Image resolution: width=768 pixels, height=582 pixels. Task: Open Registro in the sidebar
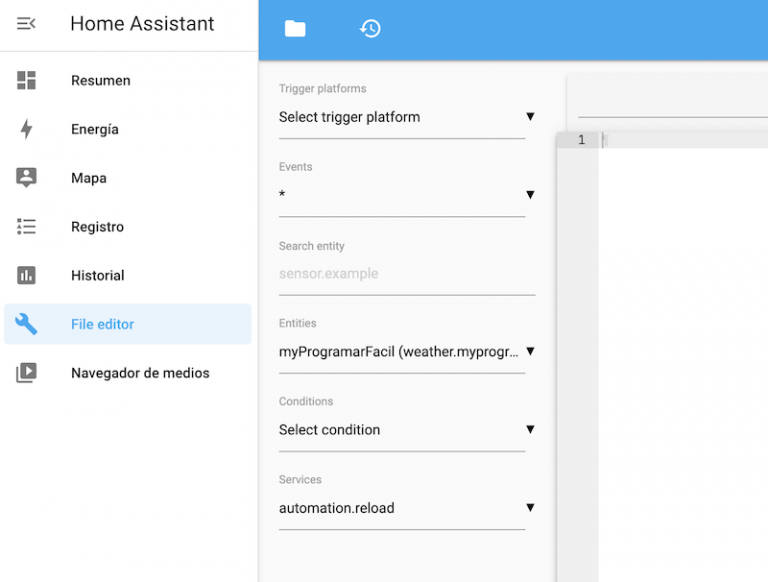(128, 226)
